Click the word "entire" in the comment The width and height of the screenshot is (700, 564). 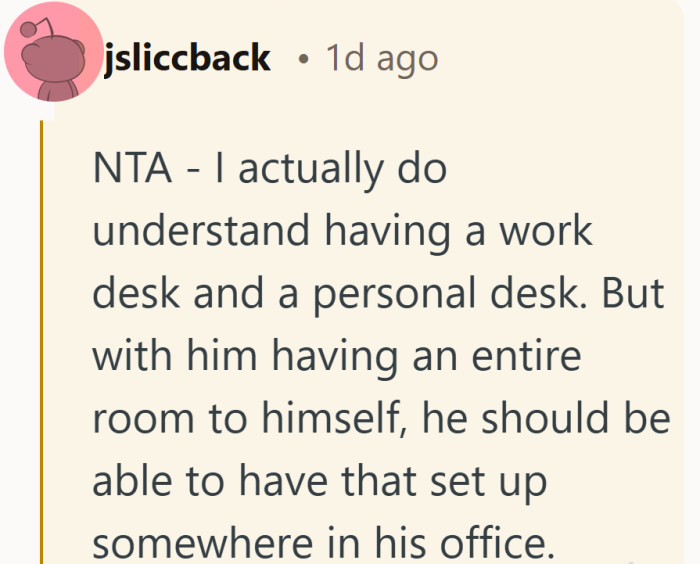tap(531, 356)
